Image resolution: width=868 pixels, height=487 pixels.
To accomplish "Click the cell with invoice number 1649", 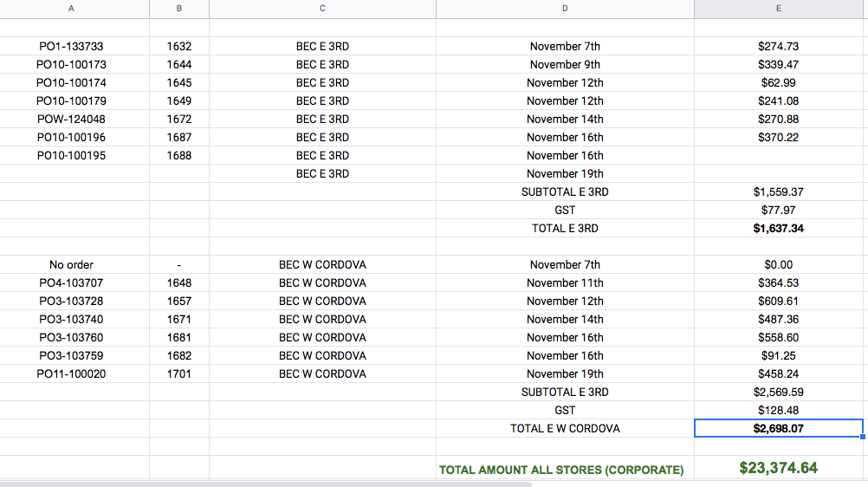I will [x=178, y=101].
